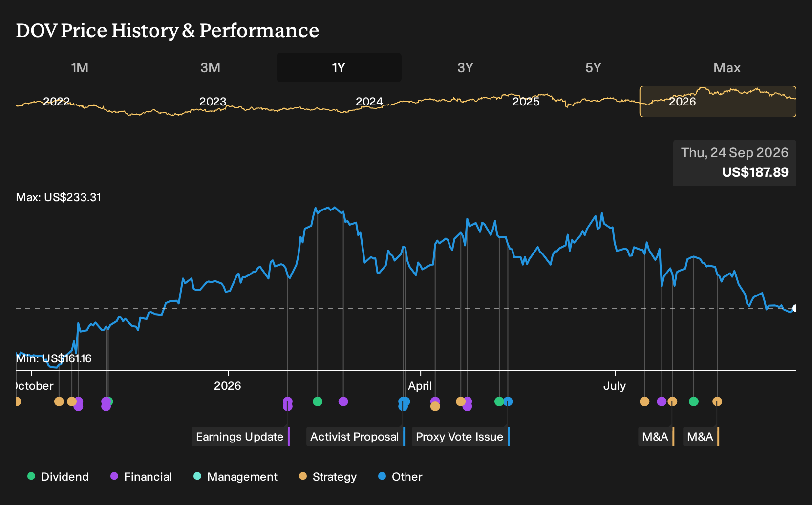Click the 2026 x-axis label
Screen dimensions: 812x505
pyautogui.click(x=228, y=386)
